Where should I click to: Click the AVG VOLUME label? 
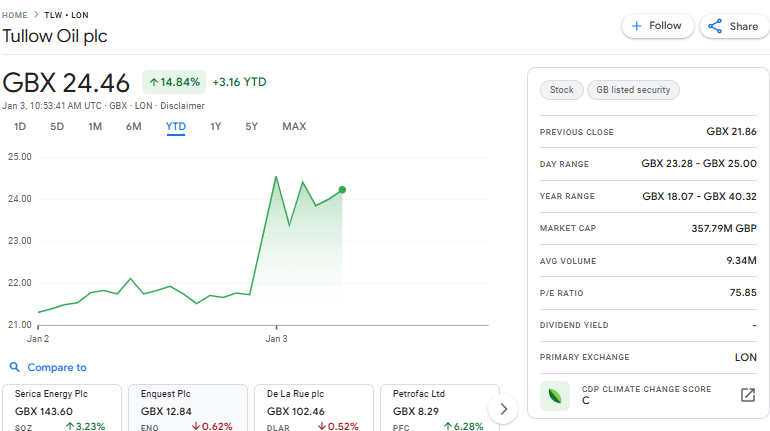tap(568, 261)
